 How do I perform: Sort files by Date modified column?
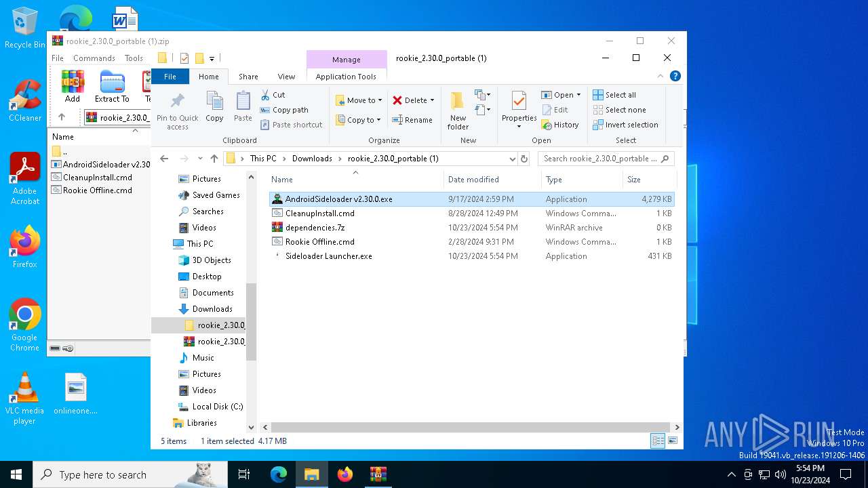pyautogui.click(x=493, y=180)
